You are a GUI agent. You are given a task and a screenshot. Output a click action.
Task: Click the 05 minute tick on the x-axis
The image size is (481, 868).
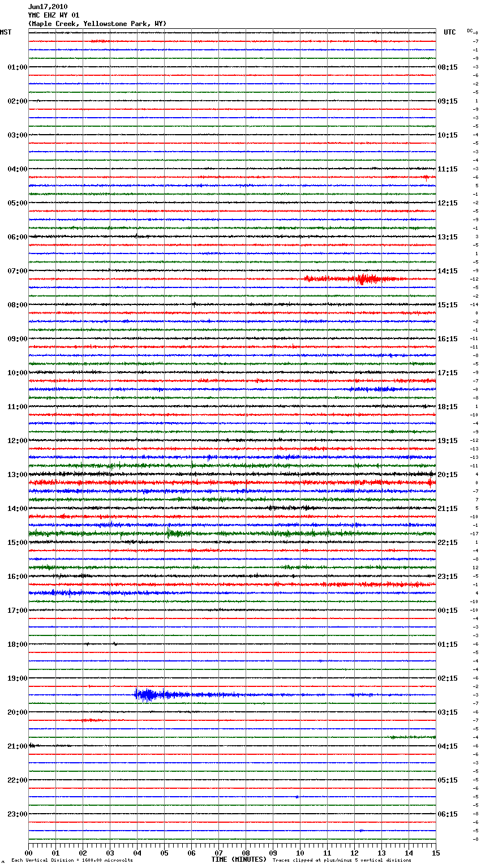(164, 853)
